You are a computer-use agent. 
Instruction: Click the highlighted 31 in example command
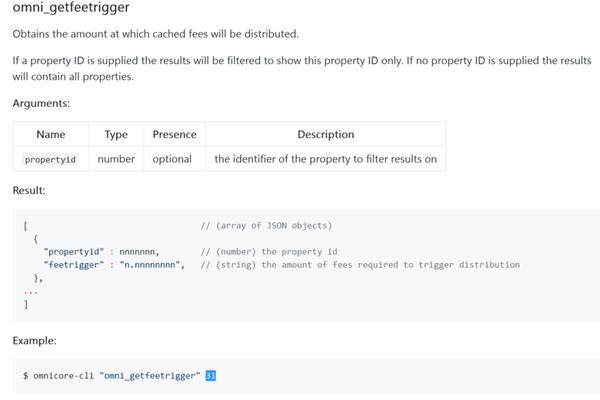tap(210, 376)
